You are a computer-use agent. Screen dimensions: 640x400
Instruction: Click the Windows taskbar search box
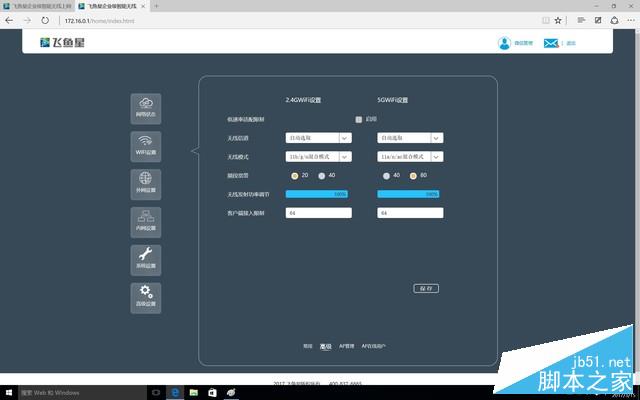(x=82, y=393)
